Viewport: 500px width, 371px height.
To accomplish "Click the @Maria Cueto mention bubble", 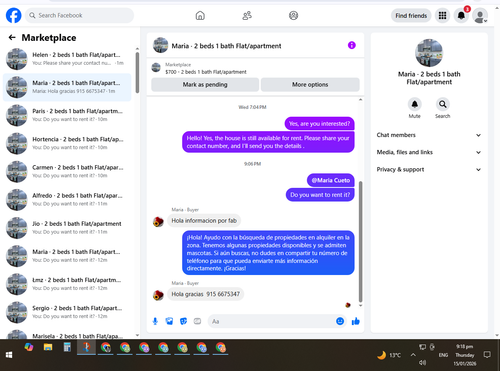I will tap(330, 180).
